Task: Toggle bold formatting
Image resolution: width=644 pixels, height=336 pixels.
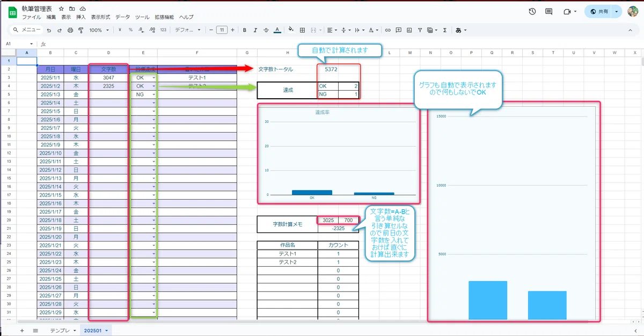Action: coord(245,30)
